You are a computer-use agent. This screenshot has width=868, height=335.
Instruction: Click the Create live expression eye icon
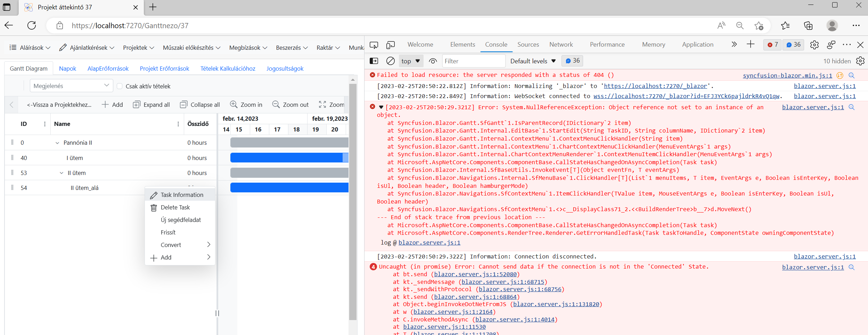(433, 61)
